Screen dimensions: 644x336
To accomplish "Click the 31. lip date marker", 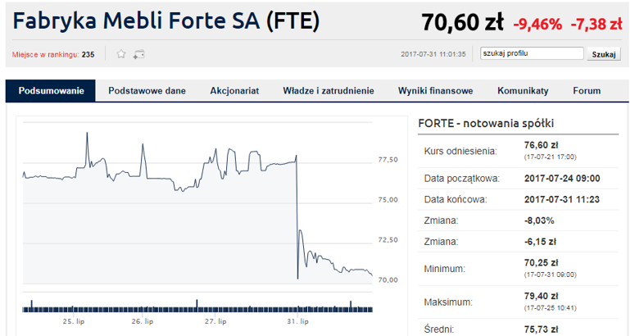I will pos(298,321).
